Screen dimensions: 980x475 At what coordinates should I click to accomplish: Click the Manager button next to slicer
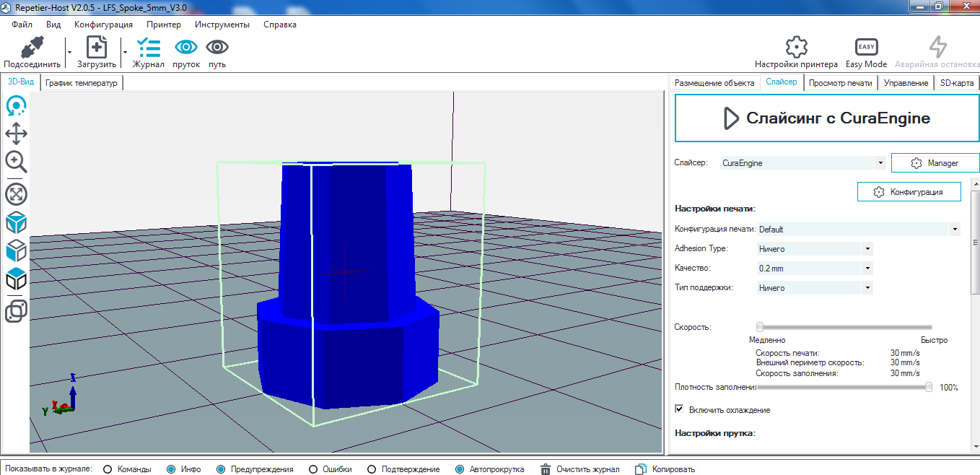(935, 163)
